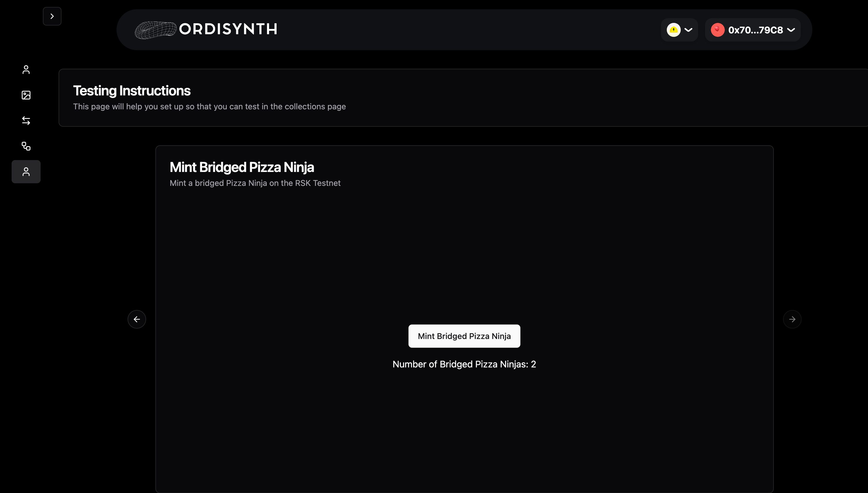868x493 pixels.
Task: Click the red wallet avatar icon
Action: pyautogui.click(x=718, y=30)
